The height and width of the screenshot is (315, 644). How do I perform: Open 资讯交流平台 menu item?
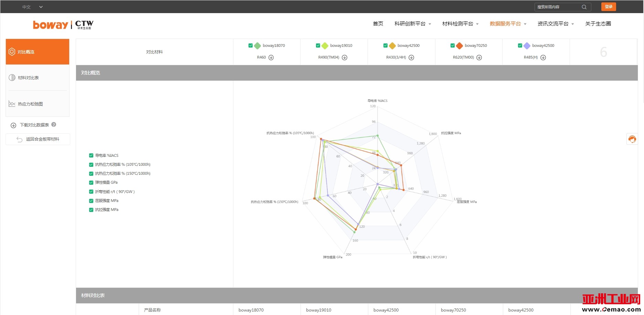553,24
